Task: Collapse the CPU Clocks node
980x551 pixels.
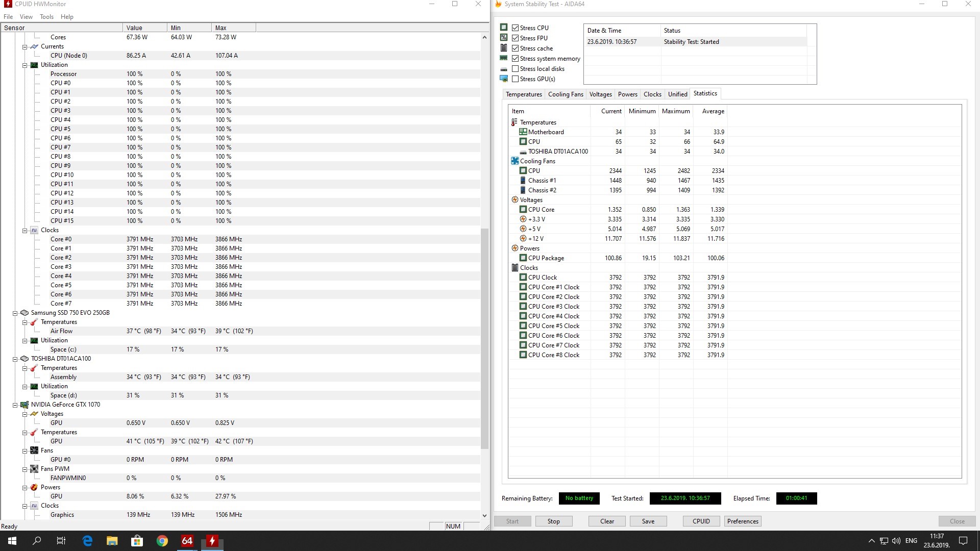Action: (24, 230)
